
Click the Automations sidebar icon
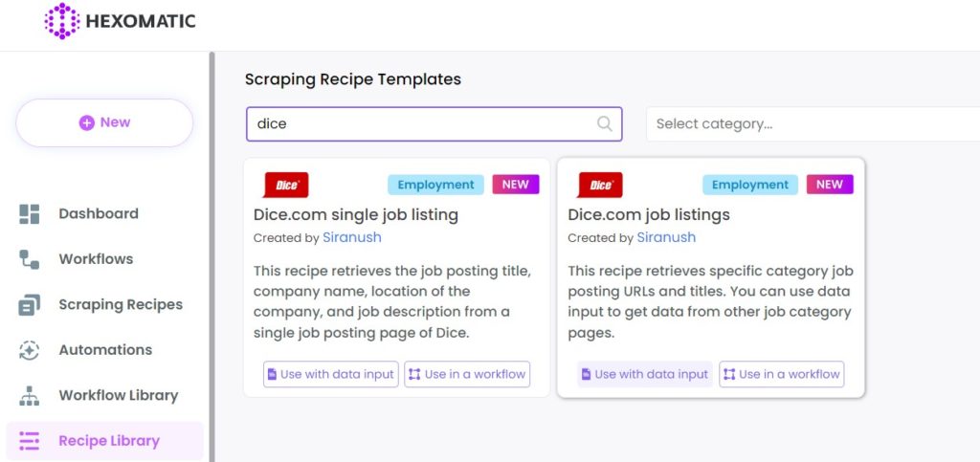tap(29, 350)
